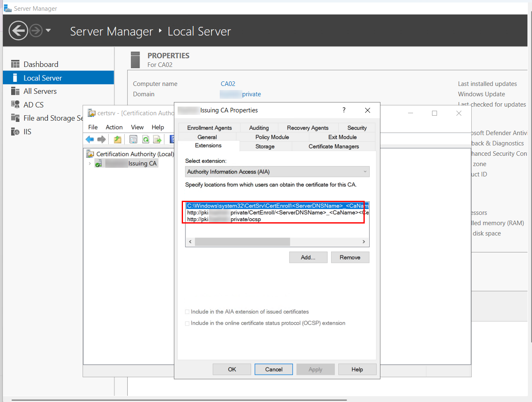Image resolution: width=532 pixels, height=402 pixels.
Task: Open View menu in certsrv window
Action: pyautogui.click(x=137, y=127)
